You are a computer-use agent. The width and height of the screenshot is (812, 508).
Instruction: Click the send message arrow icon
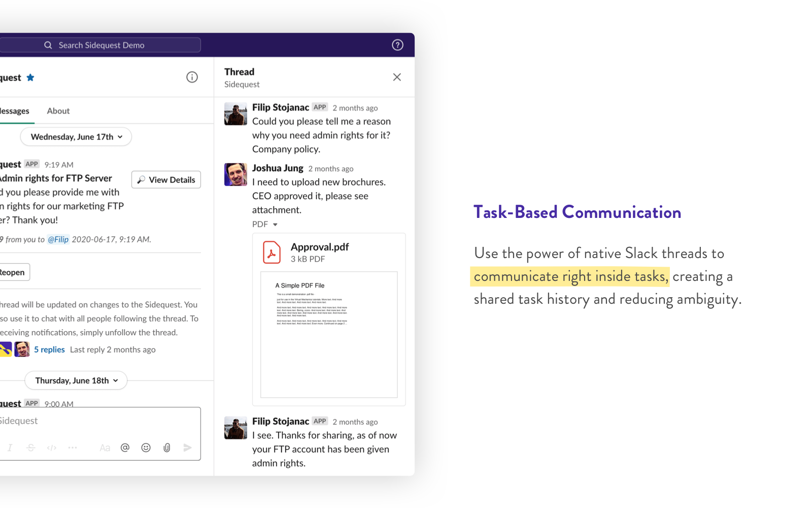coord(187,448)
